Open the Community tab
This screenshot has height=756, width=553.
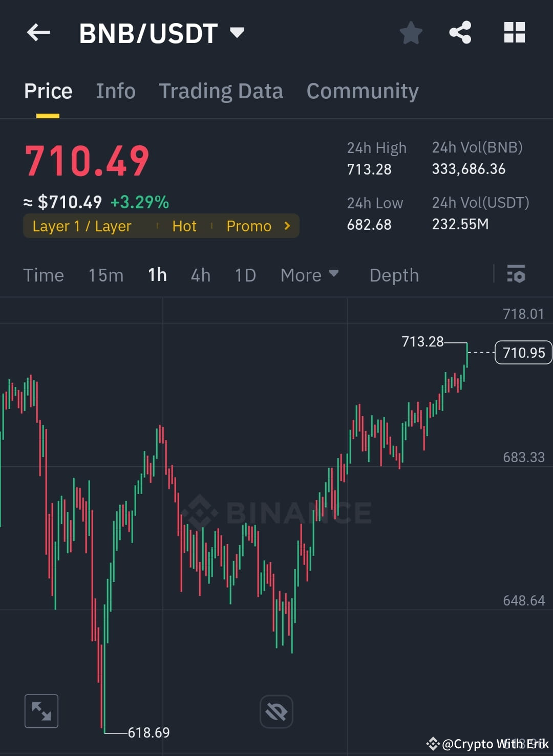point(362,91)
